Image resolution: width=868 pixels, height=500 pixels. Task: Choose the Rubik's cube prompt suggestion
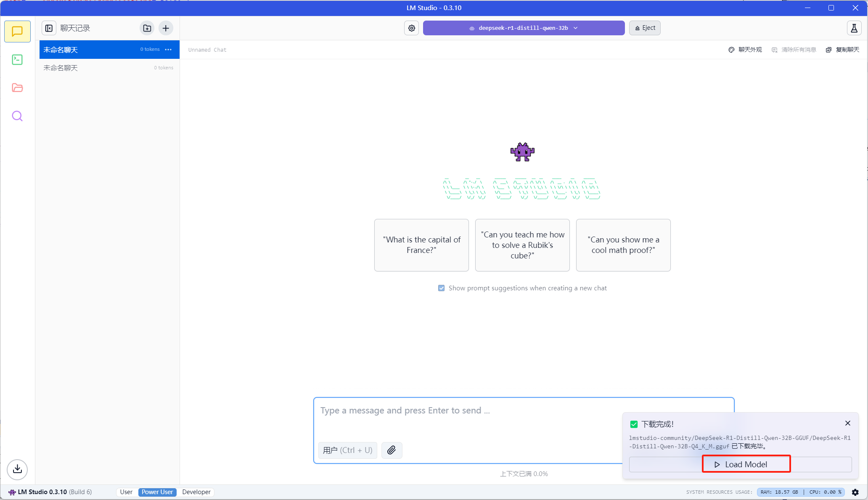(522, 245)
